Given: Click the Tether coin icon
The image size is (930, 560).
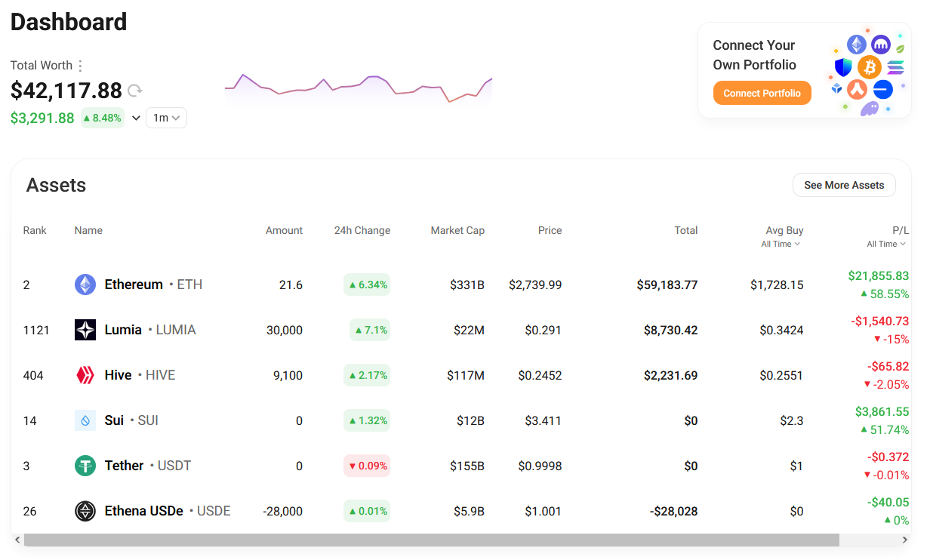Looking at the screenshot, I should click(85, 466).
